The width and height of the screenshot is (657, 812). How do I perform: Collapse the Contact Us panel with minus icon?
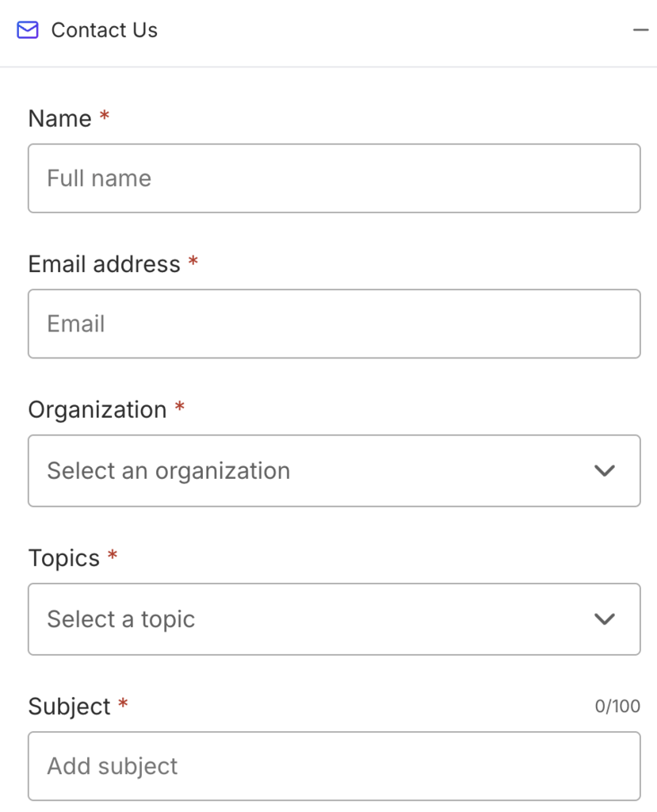coord(640,31)
